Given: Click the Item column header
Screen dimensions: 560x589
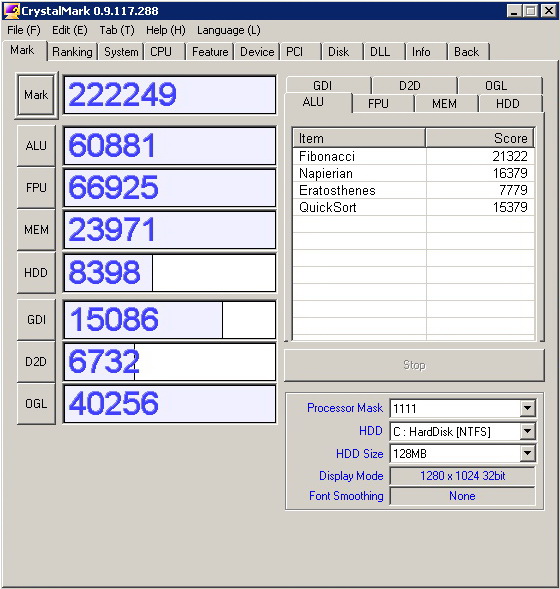Looking at the screenshot, I should [x=359, y=138].
